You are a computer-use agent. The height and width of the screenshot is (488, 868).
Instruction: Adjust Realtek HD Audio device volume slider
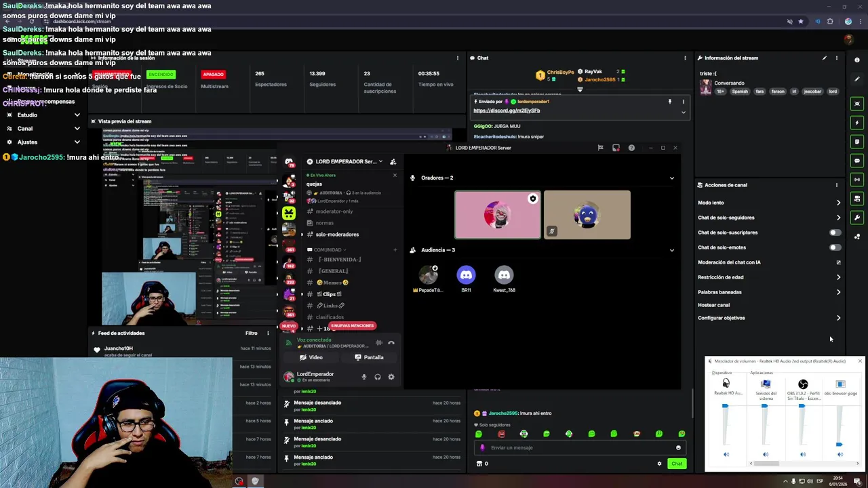tap(725, 406)
